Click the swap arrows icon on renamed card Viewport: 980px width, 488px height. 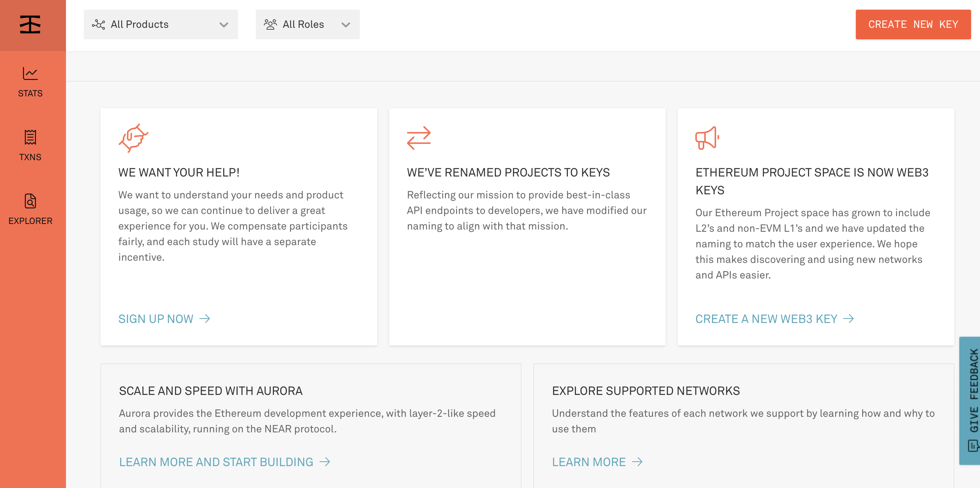pos(418,138)
